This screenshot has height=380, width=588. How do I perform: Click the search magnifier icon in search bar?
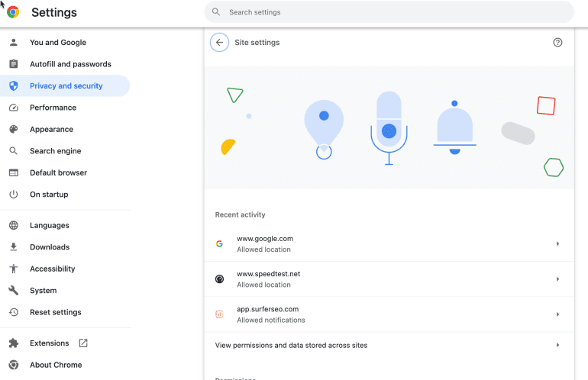216,12
